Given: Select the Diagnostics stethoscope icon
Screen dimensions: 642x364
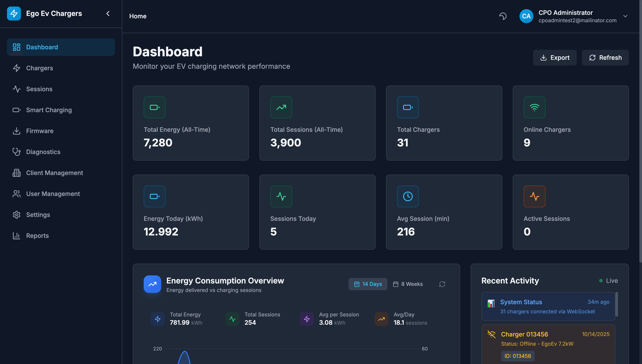Looking at the screenshot, I should pos(17,152).
